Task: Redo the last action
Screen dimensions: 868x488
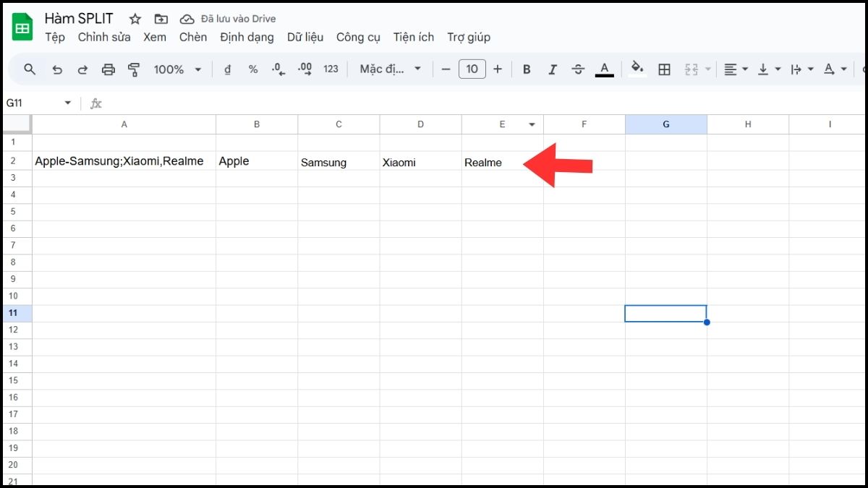Action: click(82, 69)
